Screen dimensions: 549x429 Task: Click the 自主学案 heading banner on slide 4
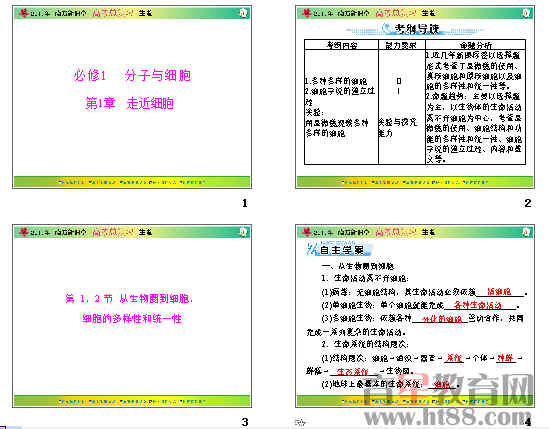click(x=338, y=249)
